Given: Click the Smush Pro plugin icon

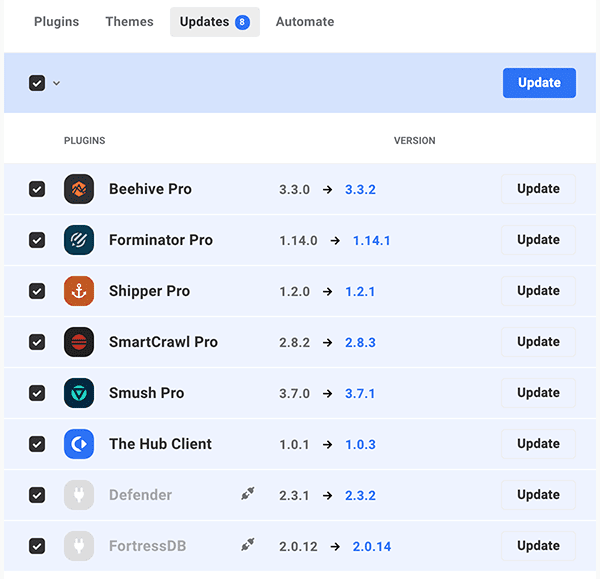Looking at the screenshot, I should tap(79, 393).
